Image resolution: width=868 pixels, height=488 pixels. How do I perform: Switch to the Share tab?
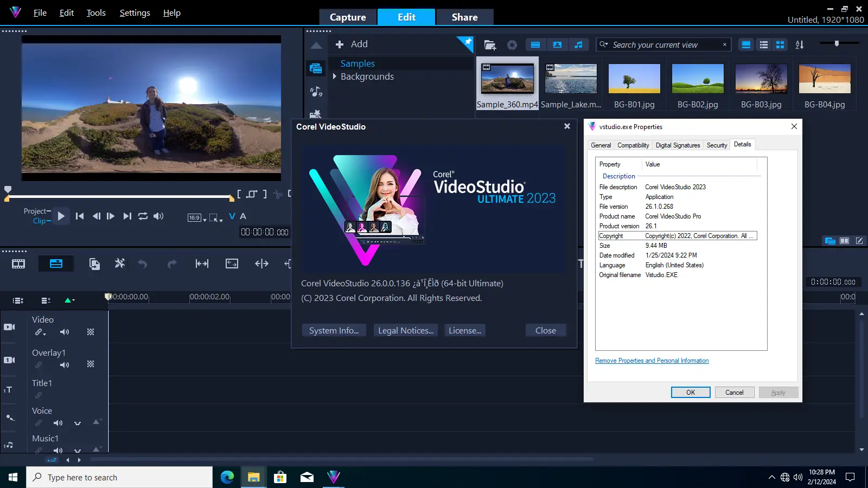coord(464,17)
